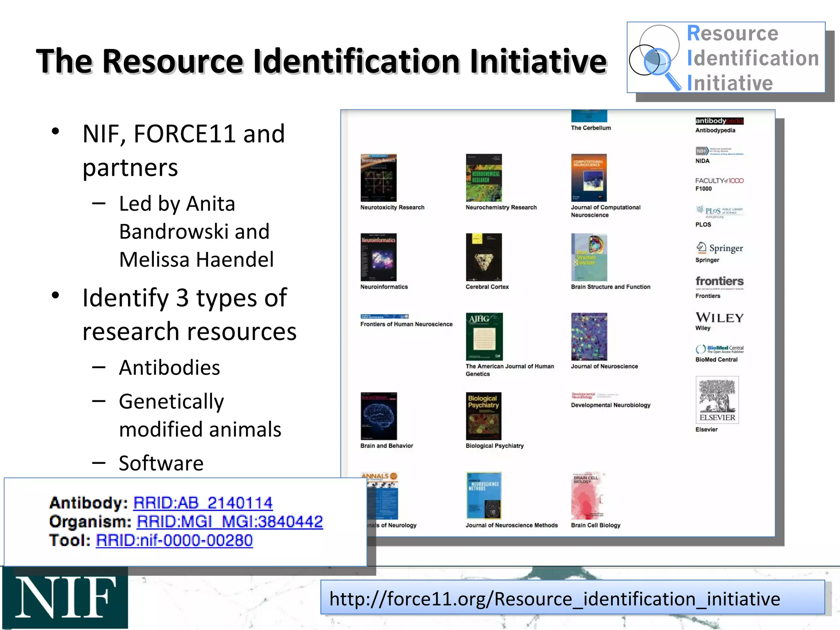Viewport: 840px width, 630px height.
Task: Select 'Identify 3 types of research resources'
Action: [189, 314]
